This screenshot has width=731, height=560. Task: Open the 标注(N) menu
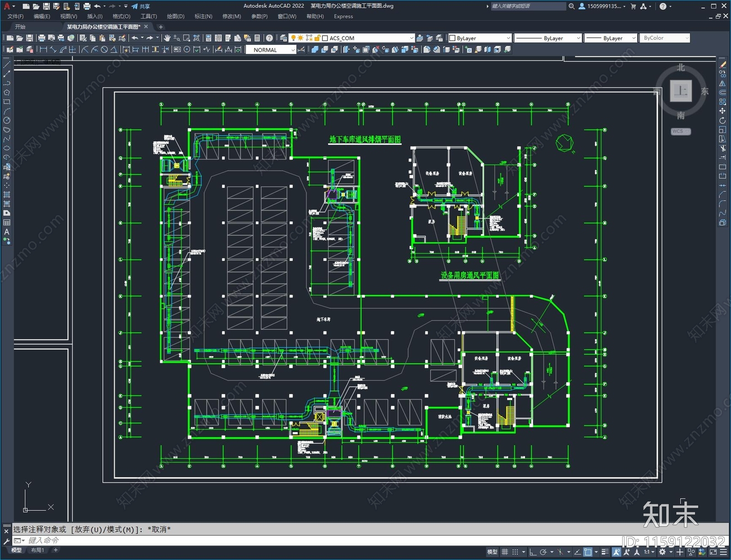[203, 16]
